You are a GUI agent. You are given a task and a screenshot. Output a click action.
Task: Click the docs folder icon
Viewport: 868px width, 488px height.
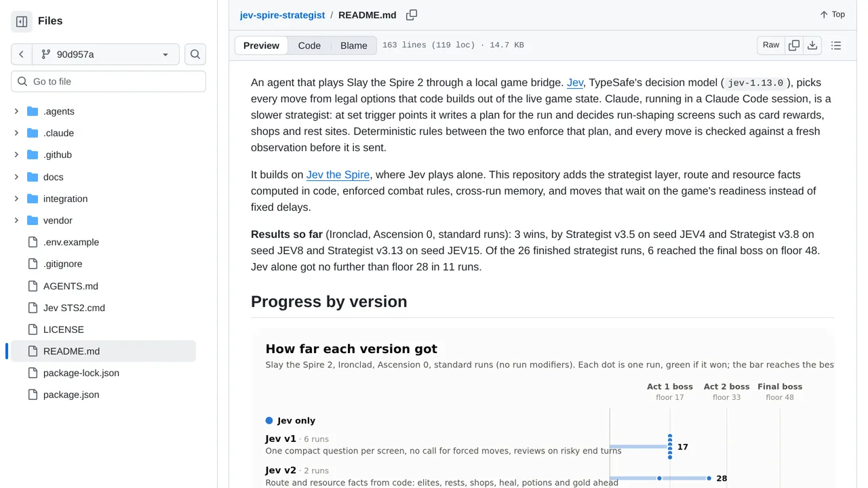pos(33,177)
